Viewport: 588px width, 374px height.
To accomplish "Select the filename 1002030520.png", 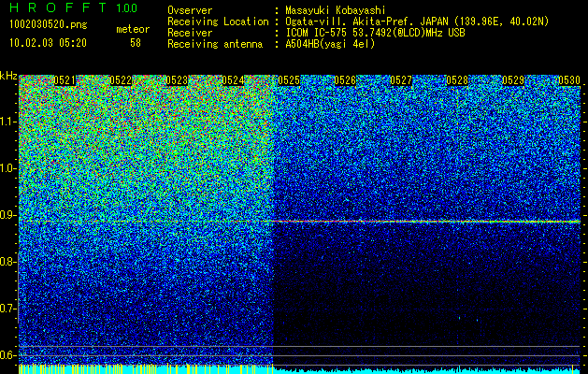I will [49, 24].
